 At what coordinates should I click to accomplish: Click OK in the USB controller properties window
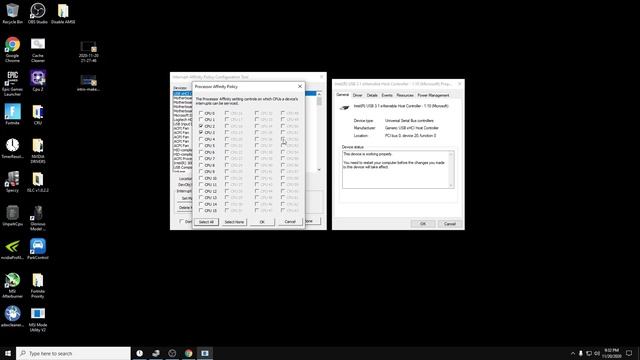pyautogui.click(x=423, y=224)
